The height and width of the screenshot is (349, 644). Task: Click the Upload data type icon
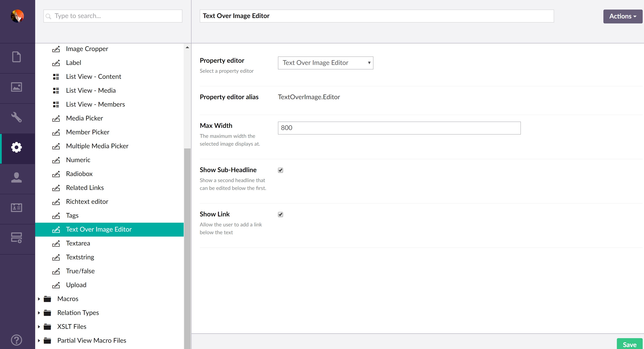[x=56, y=285]
